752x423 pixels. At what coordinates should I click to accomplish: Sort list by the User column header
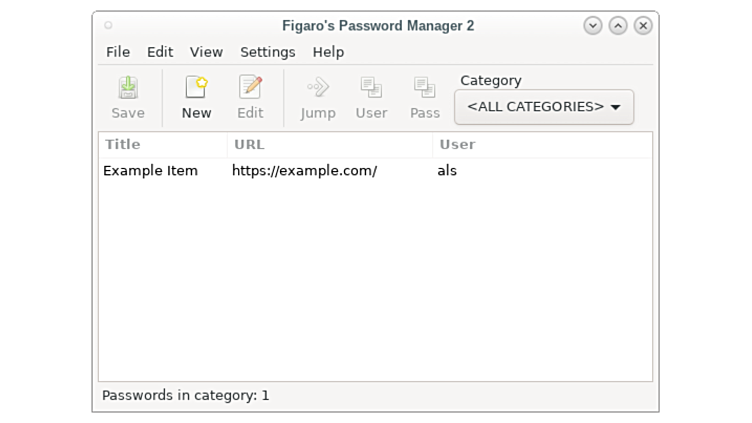(x=542, y=145)
